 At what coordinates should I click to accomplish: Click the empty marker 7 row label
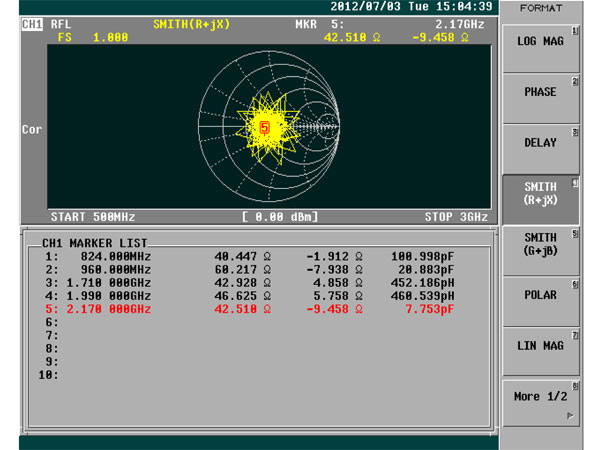coord(52,336)
